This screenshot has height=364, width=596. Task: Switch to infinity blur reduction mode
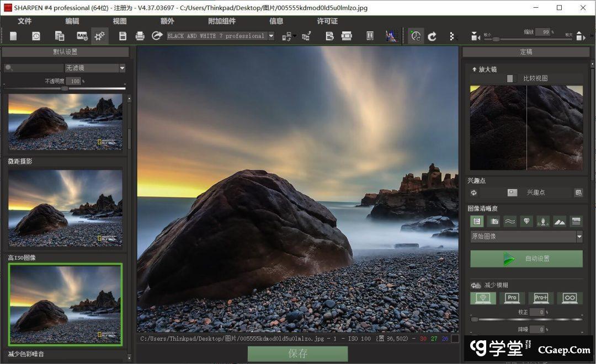(x=570, y=298)
